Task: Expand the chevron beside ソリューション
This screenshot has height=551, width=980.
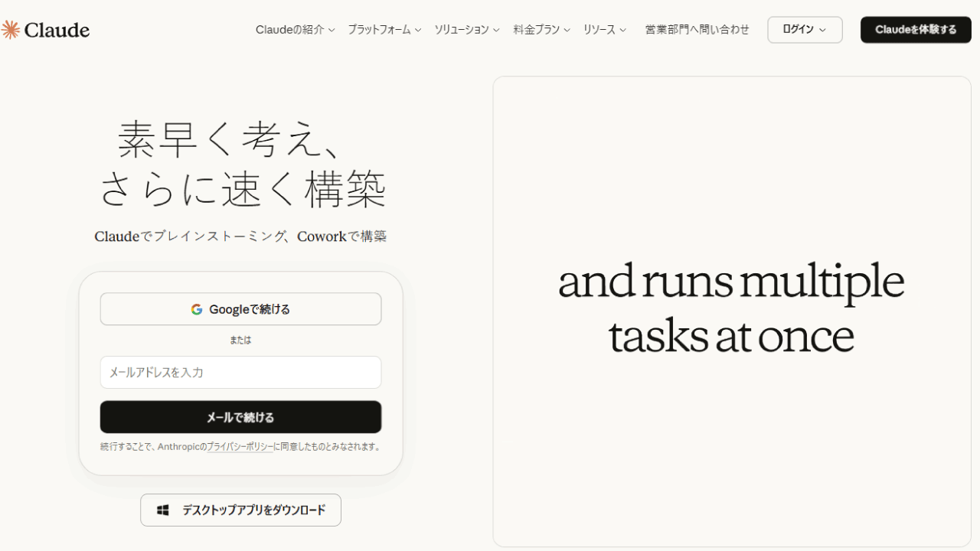Action: click(x=496, y=31)
